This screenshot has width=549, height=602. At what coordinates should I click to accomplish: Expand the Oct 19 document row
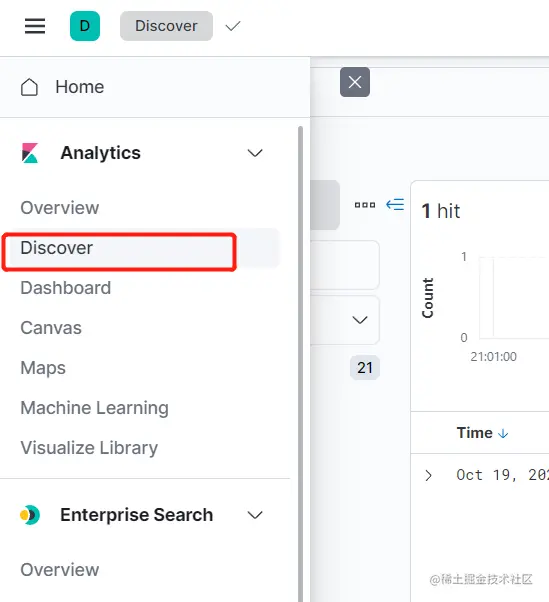[428, 475]
